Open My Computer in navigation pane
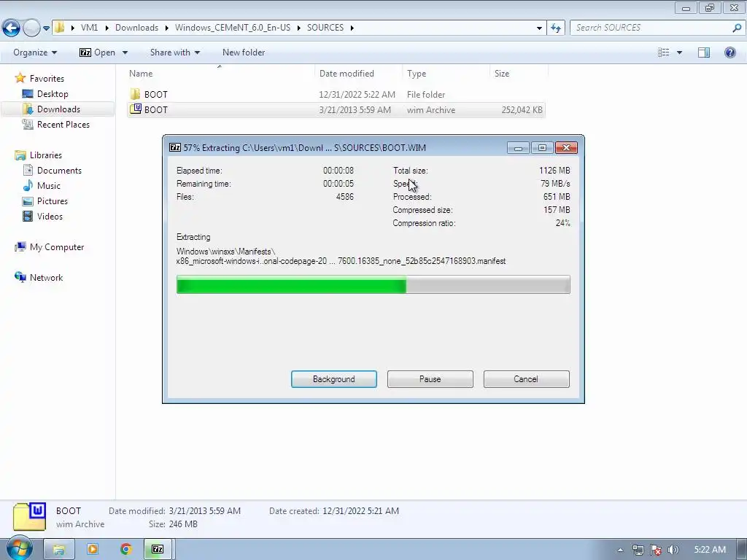 tap(57, 247)
